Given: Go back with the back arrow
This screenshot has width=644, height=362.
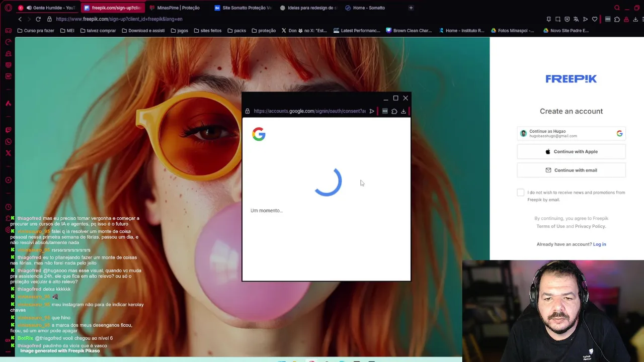Looking at the screenshot, I should 20,19.
